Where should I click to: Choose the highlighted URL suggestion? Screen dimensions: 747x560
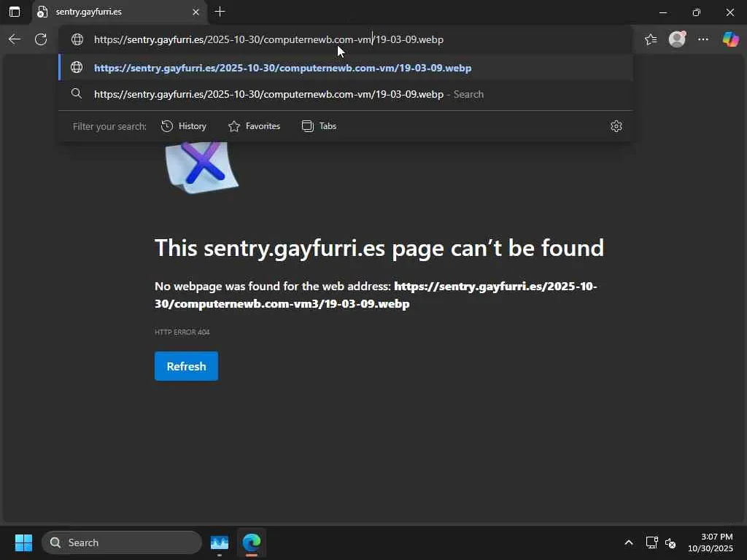[x=346, y=68]
